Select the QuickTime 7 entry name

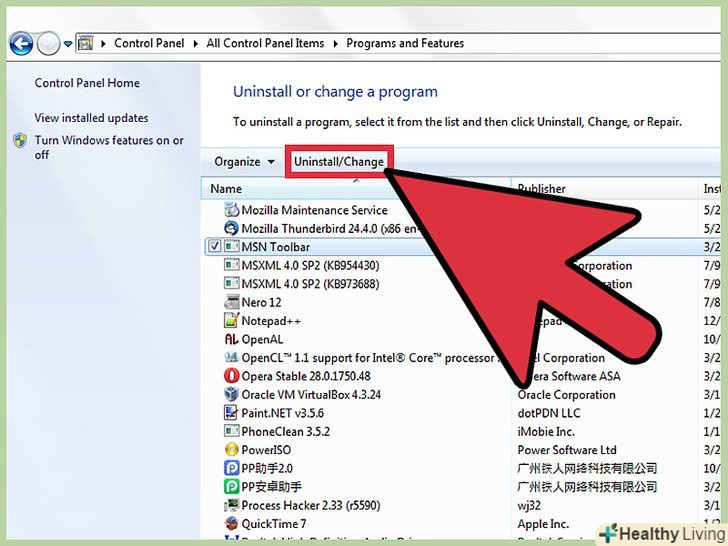click(274, 523)
